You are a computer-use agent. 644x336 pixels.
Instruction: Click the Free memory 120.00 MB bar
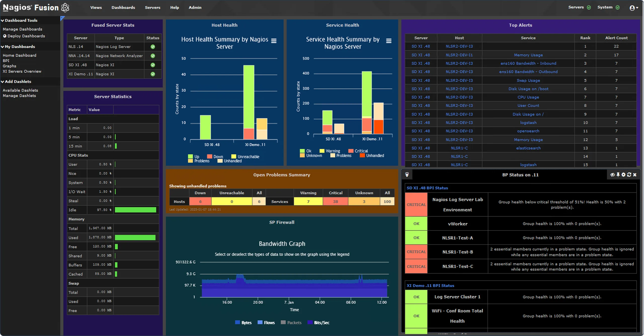tap(116, 247)
